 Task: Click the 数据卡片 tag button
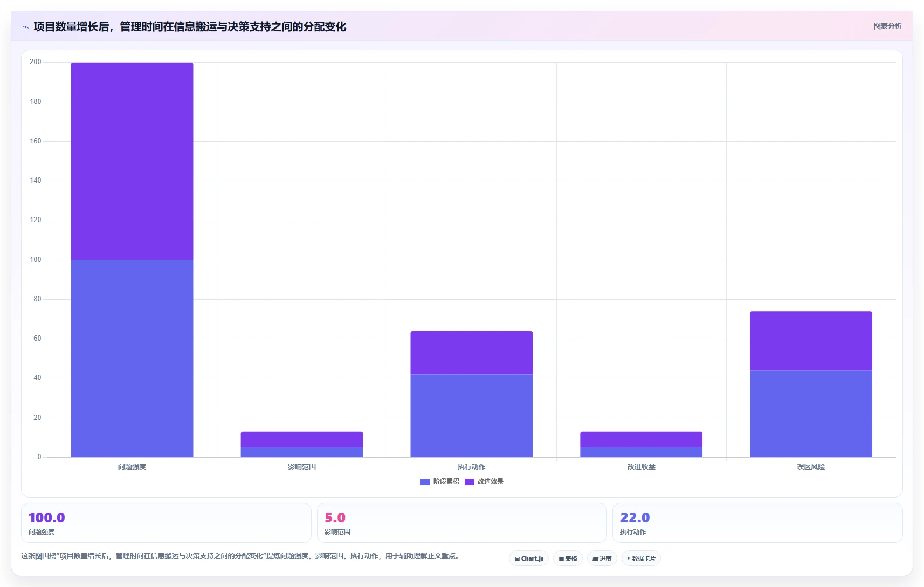tap(641, 558)
